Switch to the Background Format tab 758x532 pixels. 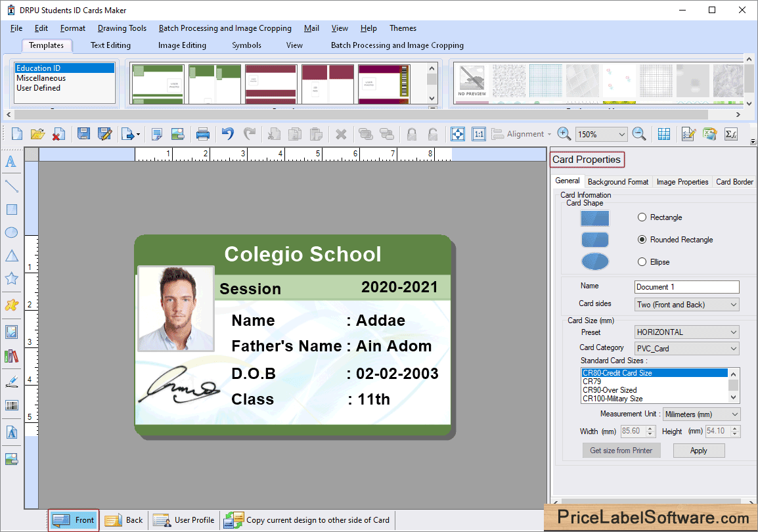(617, 182)
